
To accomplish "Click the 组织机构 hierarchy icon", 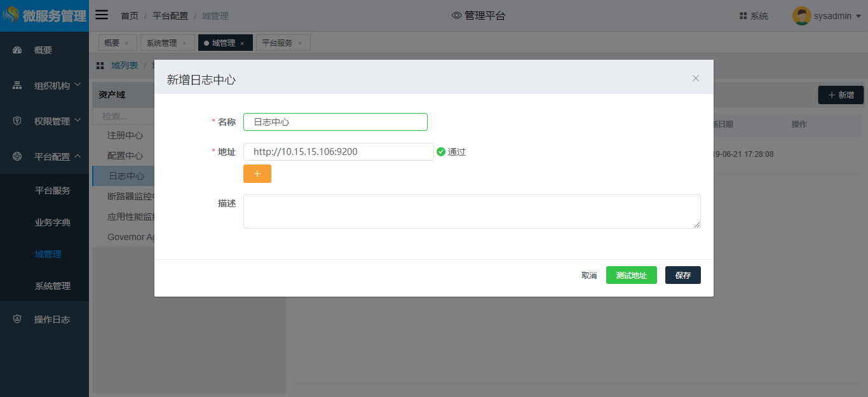I will 17,86.
